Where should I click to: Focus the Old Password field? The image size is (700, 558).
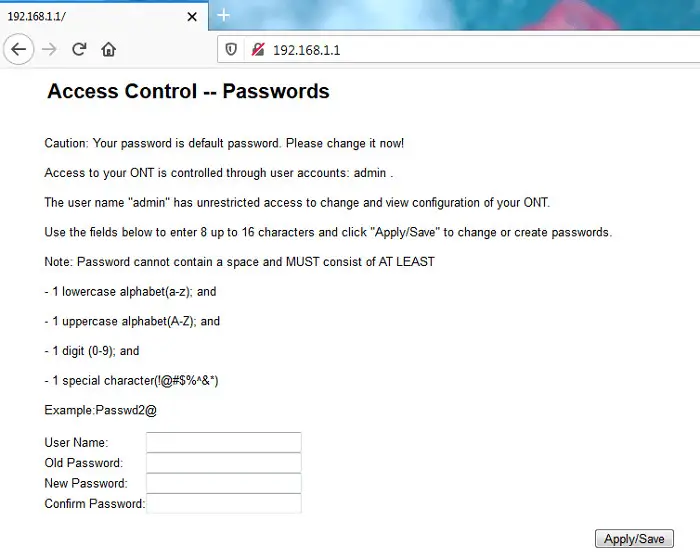coord(224,463)
